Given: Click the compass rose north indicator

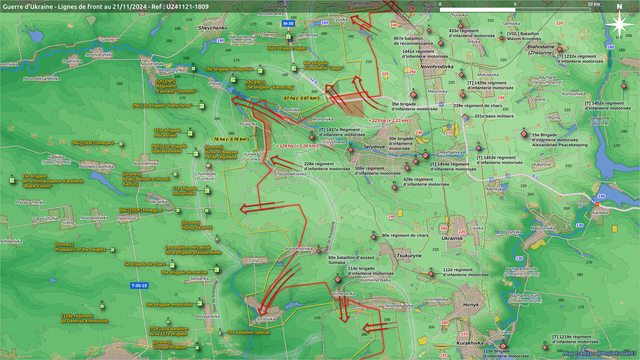Looking at the screenshot, I should 619,22.
